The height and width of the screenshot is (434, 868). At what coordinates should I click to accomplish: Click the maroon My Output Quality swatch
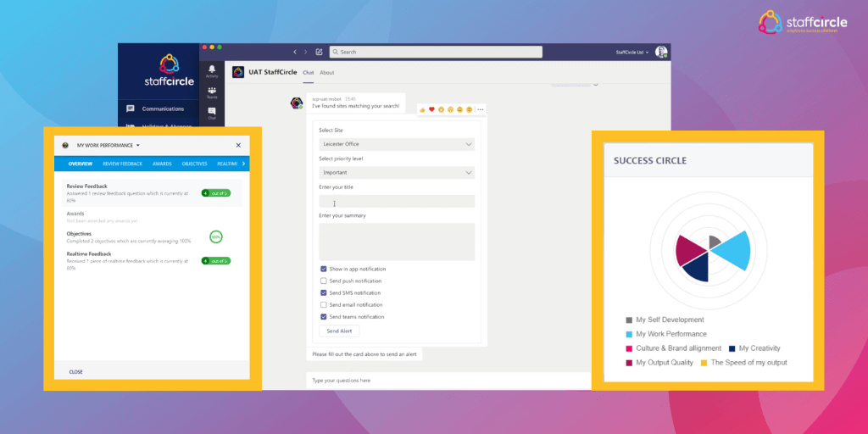pos(629,363)
